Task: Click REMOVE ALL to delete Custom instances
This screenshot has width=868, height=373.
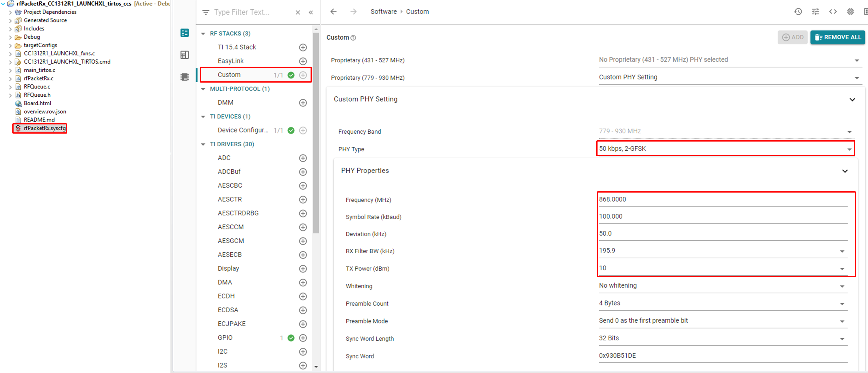Action: tap(838, 37)
